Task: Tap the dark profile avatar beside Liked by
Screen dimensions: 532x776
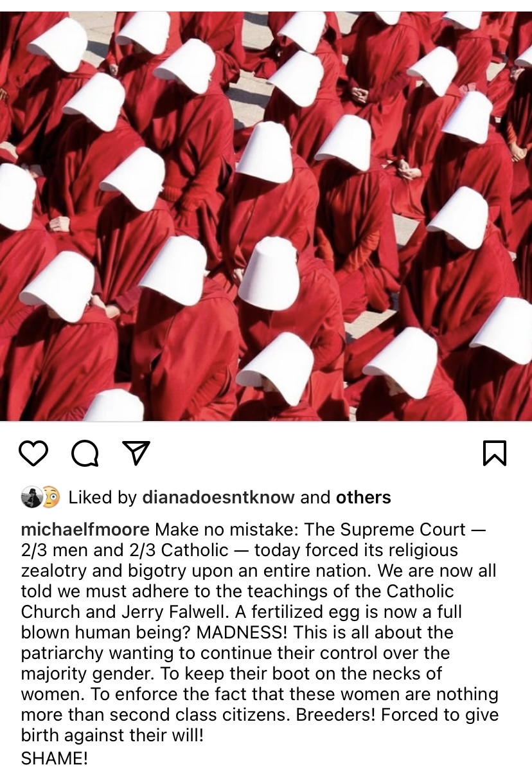Action: point(31,497)
